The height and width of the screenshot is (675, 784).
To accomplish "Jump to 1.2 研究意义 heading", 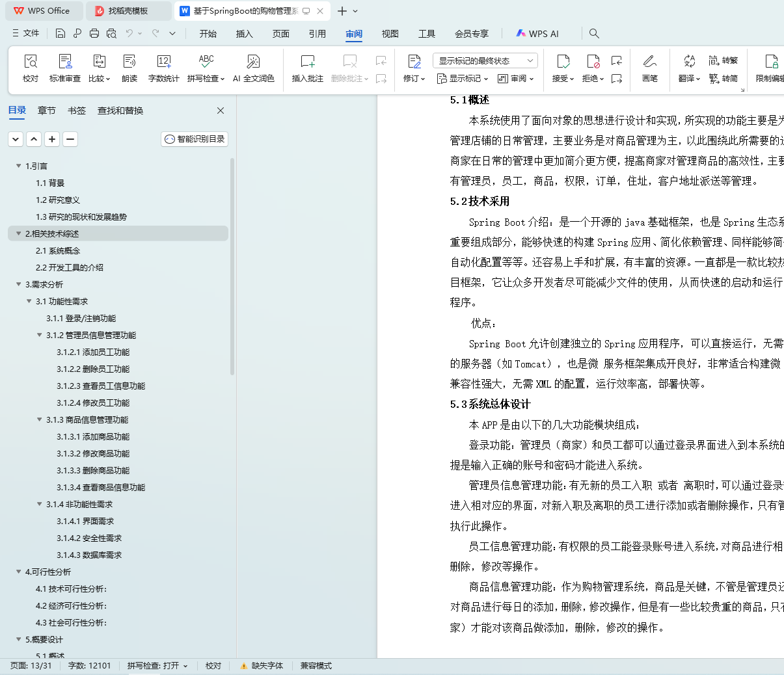I will [58, 200].
